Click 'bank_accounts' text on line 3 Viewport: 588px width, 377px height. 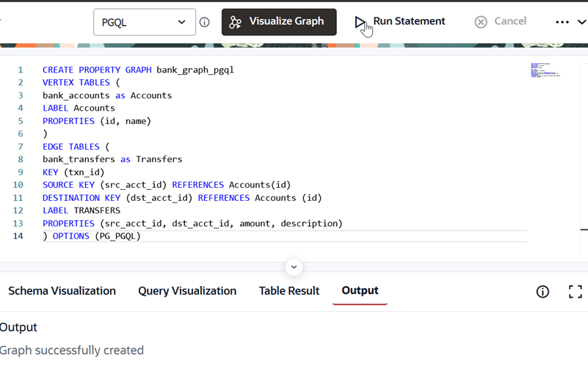76,95
